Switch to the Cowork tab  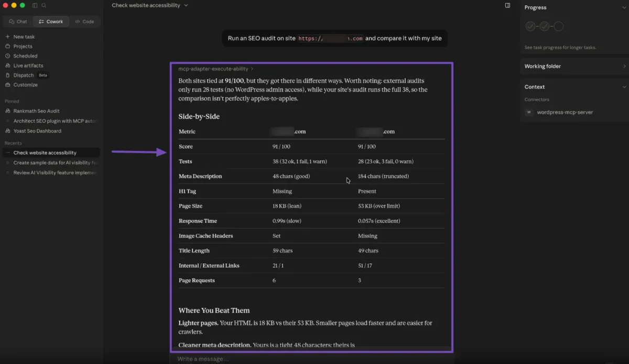(51, 21)
